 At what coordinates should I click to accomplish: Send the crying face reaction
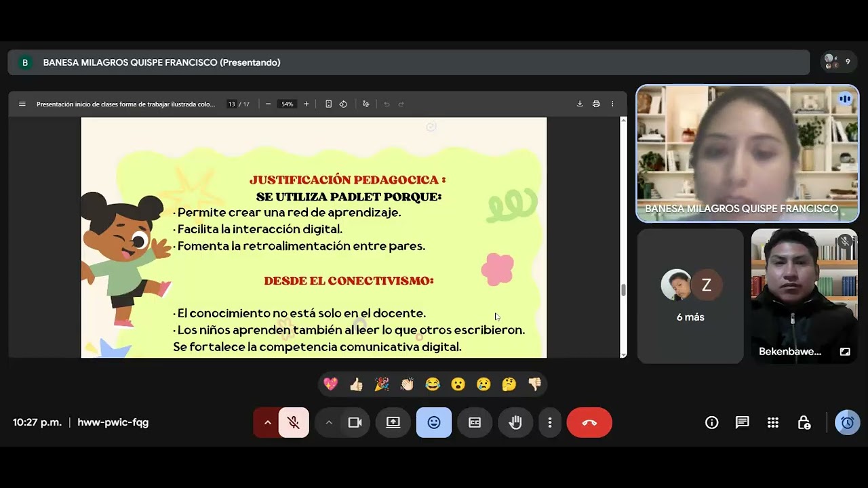(484, 384)
